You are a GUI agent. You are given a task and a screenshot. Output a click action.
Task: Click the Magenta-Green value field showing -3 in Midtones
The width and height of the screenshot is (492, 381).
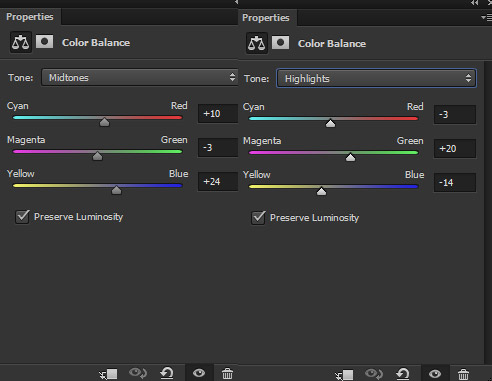(x=218, y=148)
